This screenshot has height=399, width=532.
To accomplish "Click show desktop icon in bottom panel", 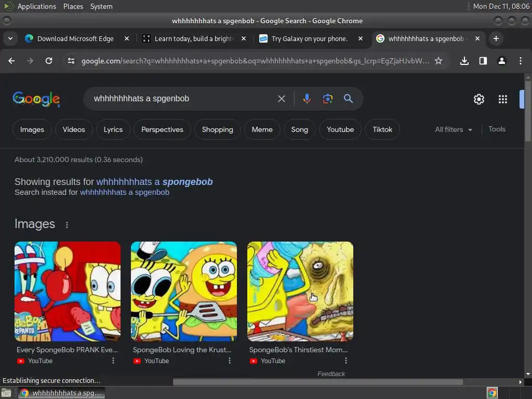I will point(6,393).
